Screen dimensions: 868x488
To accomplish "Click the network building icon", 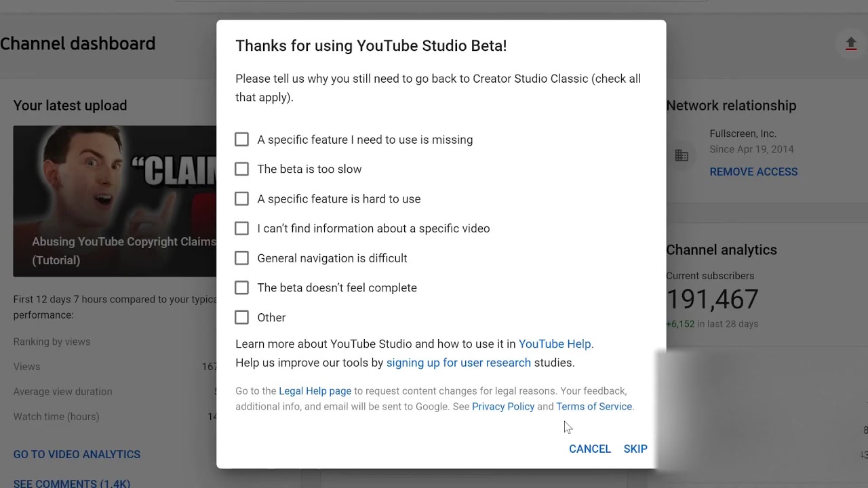I will coord(682,156).
